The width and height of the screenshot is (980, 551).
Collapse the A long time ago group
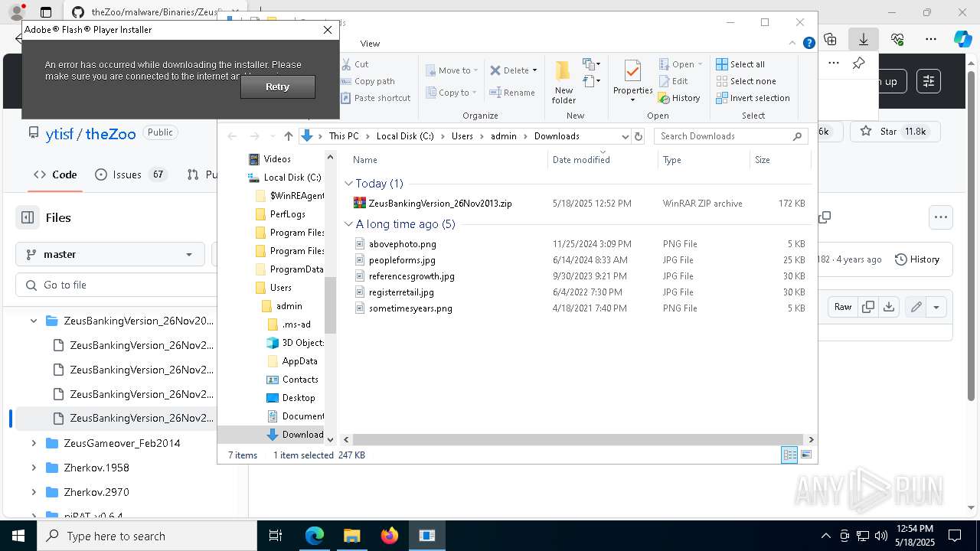[x=348, y=224]
